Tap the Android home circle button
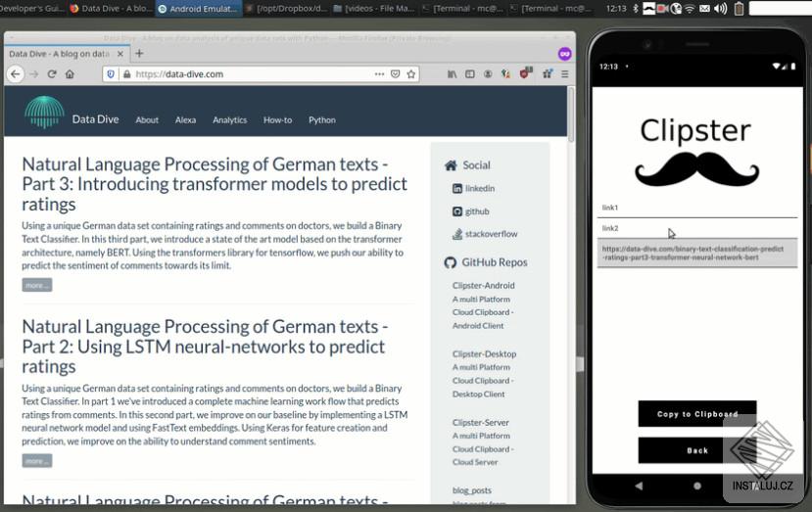812x512 pixels. click(x=697, y=486)
